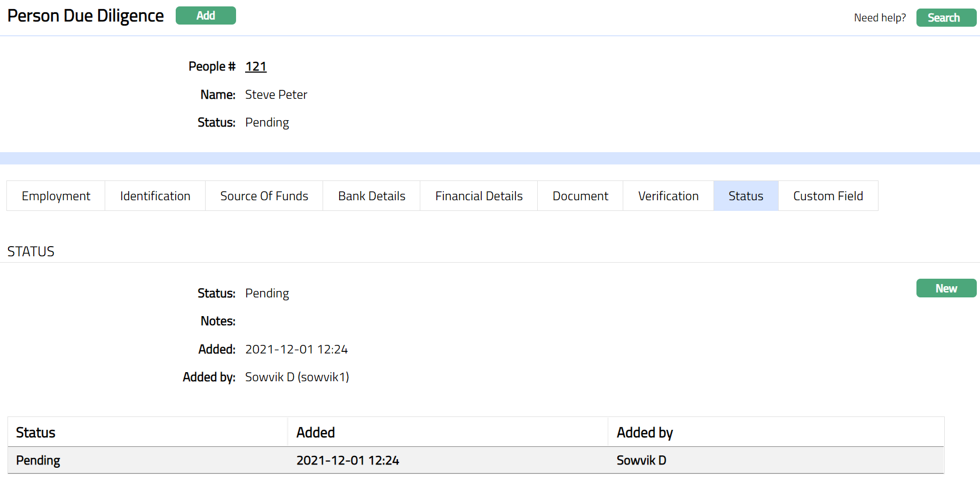Click the Sowvik D cell in table
980x480 pixels.
641,460
